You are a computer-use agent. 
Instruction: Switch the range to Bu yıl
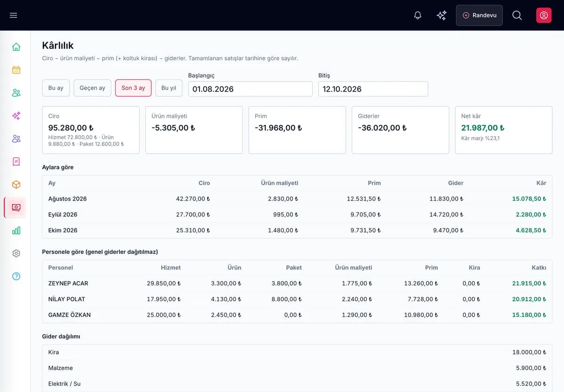pyautogui.click(x=169, y=88)
